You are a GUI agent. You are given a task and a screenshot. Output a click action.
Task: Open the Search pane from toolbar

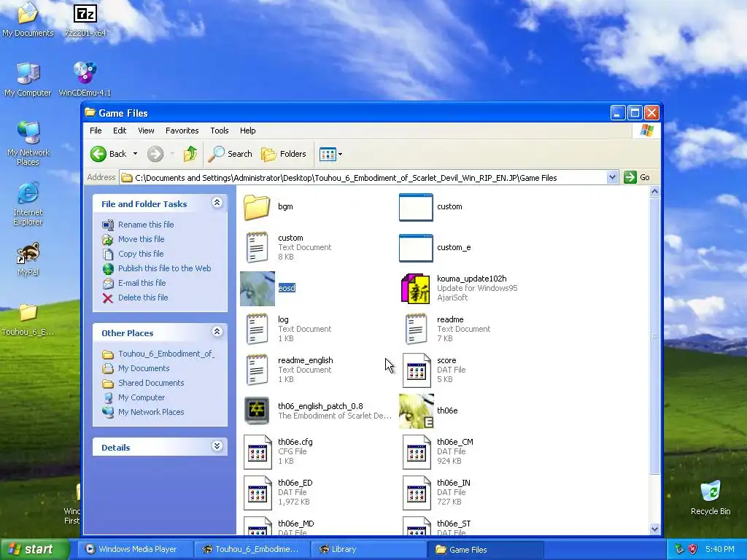click(x=230, y=154)
